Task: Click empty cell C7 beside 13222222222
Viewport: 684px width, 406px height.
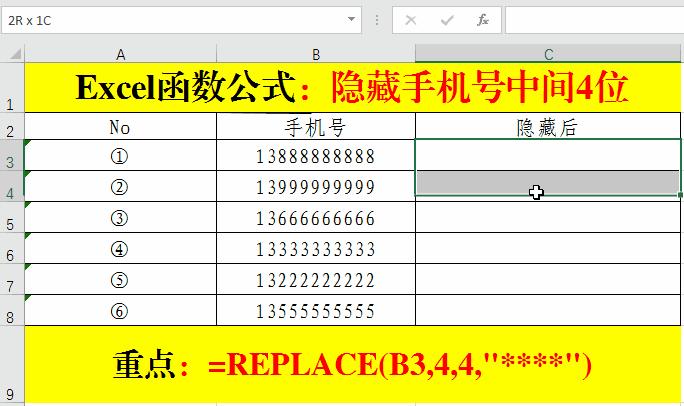Action: (x=548, y=279)
